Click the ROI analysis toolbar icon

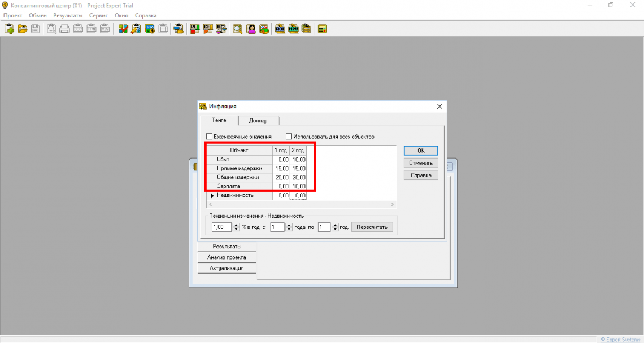(280, 29)
